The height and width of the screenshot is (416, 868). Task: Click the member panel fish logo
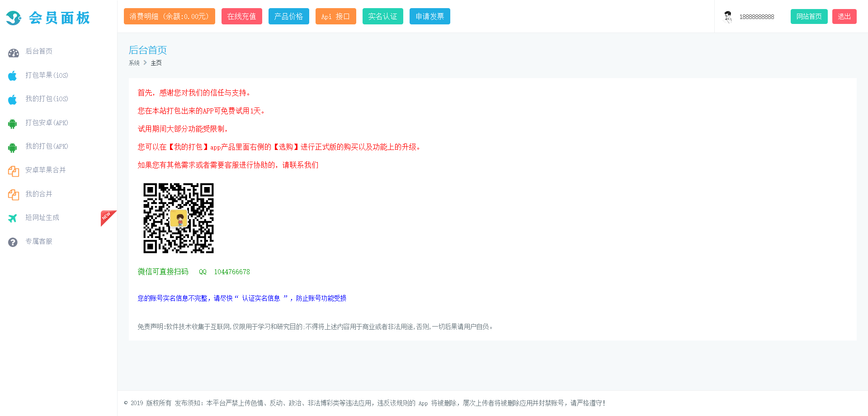(x=13, y=18)
